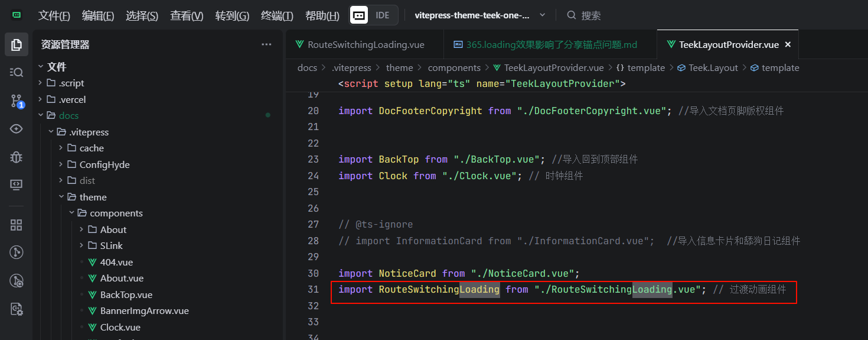Open Source Control with badge 1
This screenshot has height=340, width=868.
point(17,101)
